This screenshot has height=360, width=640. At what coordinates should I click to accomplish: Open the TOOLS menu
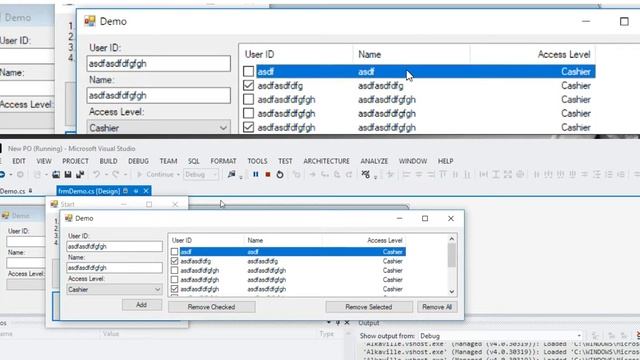257,161
